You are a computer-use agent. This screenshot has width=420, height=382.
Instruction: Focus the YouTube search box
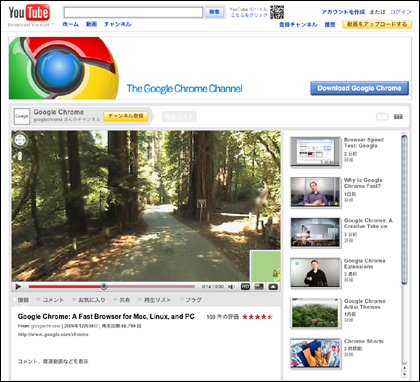point(133,12)
